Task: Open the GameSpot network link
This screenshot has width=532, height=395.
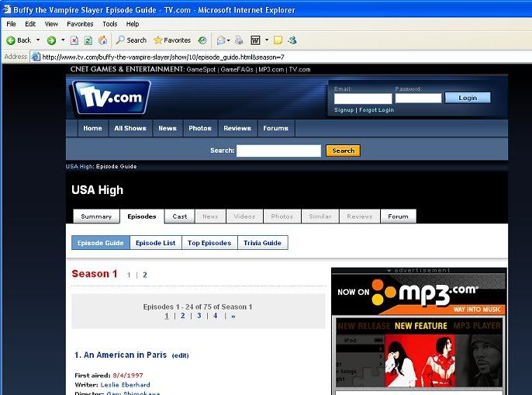Action: [x=201, y=70]
